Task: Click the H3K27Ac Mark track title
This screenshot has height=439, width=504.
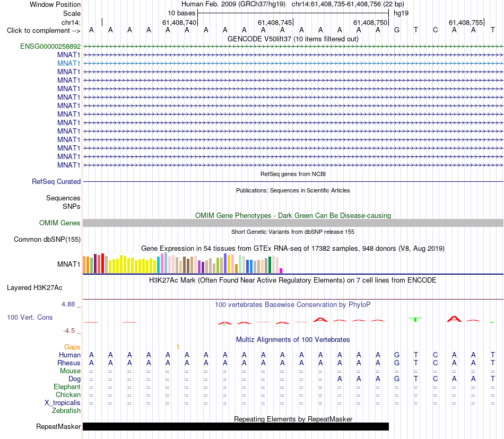Action: point(293,280)
